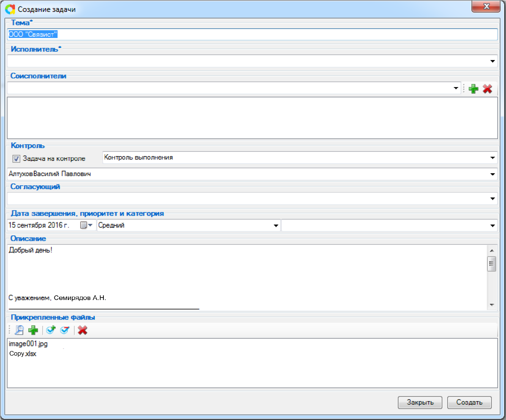Image resolution: width=506 pixels, height=420 pixels.
Task: Expand the Соисполнители combo box
Action: [x=456, y=88]
